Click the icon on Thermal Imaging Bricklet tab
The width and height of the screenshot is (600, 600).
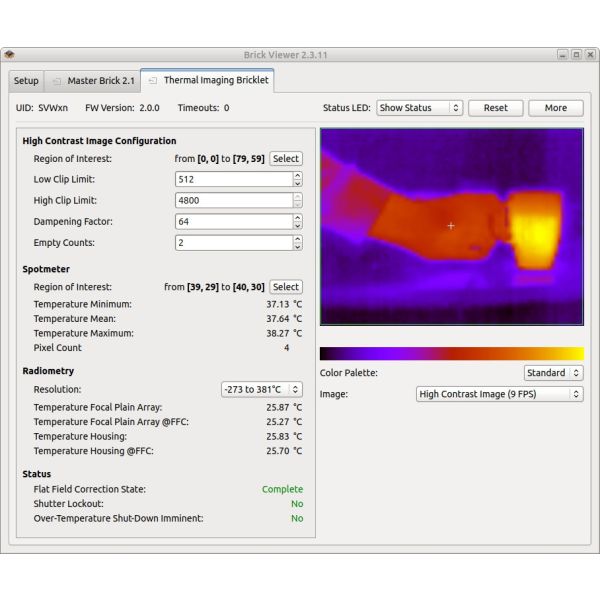point(153,80)
